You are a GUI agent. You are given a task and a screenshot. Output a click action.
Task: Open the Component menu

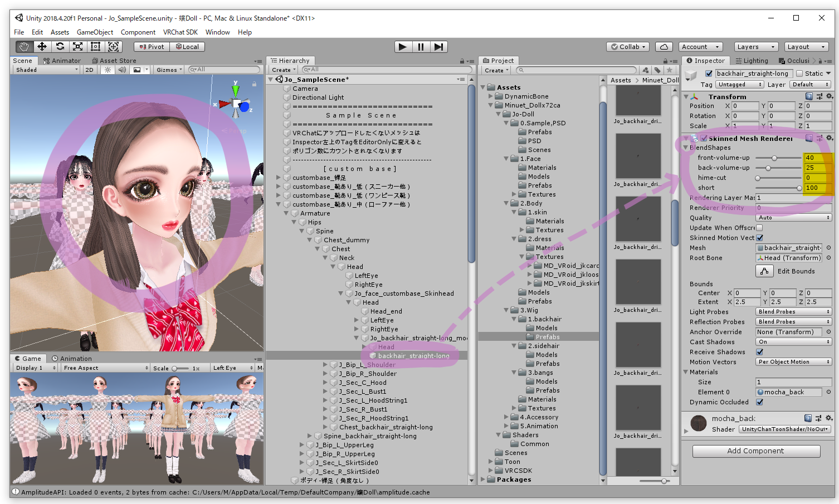tap(138, 32)
